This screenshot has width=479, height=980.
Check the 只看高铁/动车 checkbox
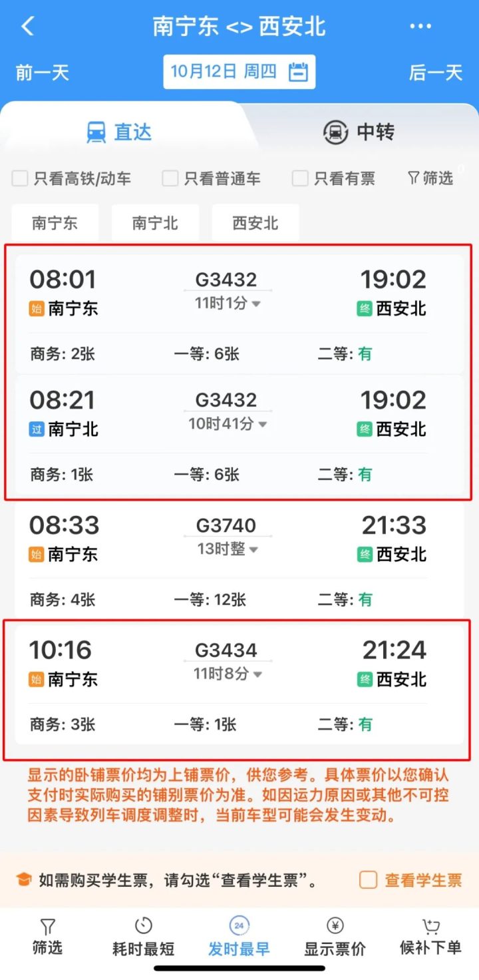point(21,178)
